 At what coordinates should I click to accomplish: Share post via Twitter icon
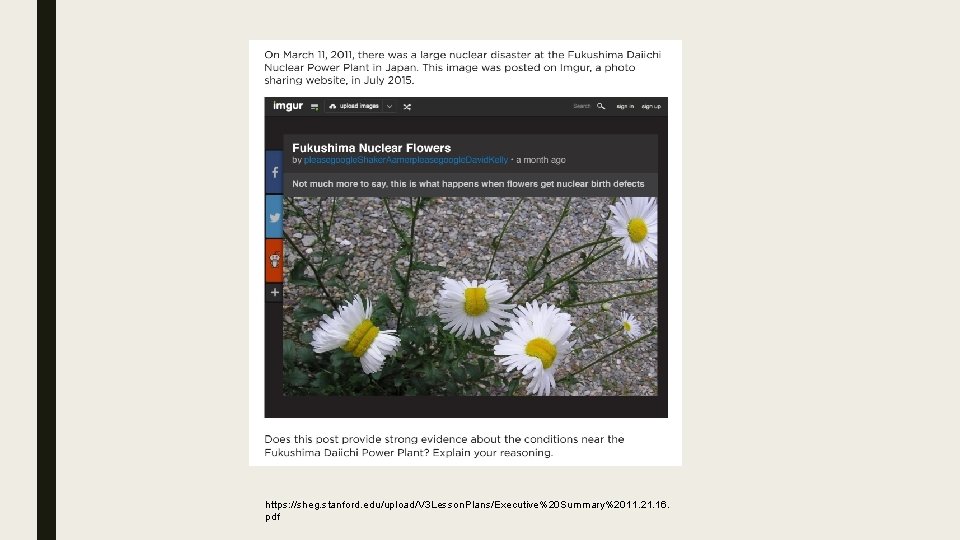tap(274, 217)
